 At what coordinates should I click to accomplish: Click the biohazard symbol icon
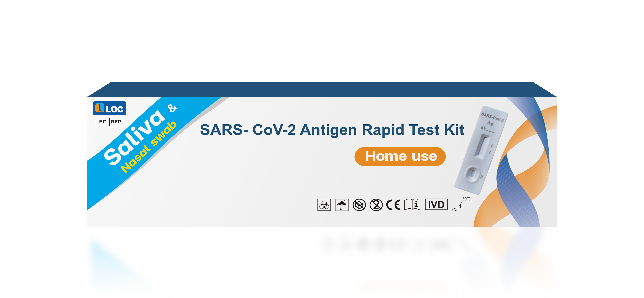tap(324, 205)
